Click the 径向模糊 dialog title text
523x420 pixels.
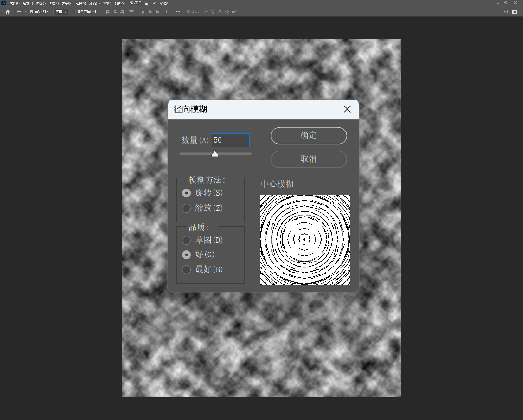pos(190,109)
